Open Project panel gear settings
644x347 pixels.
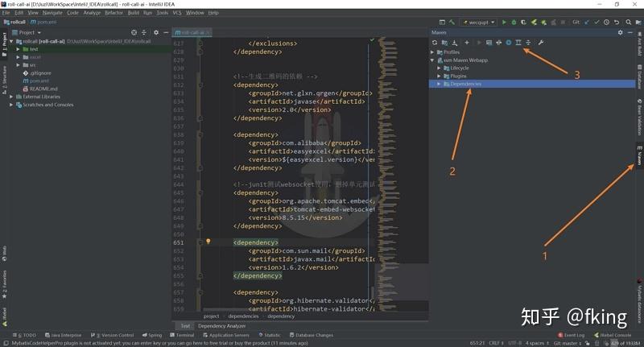[156, 32]
